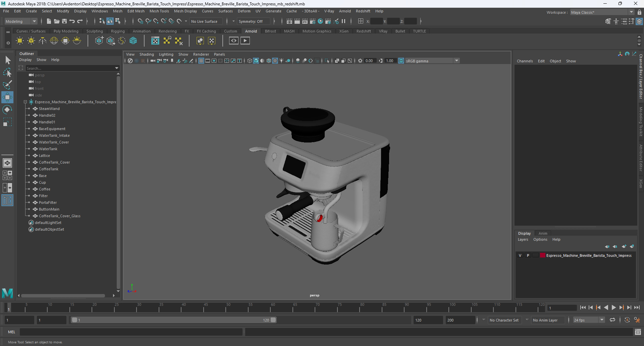644x346 pixels.
Task: Click the range slider bar handle at 120
Action: tap(273, 320)
